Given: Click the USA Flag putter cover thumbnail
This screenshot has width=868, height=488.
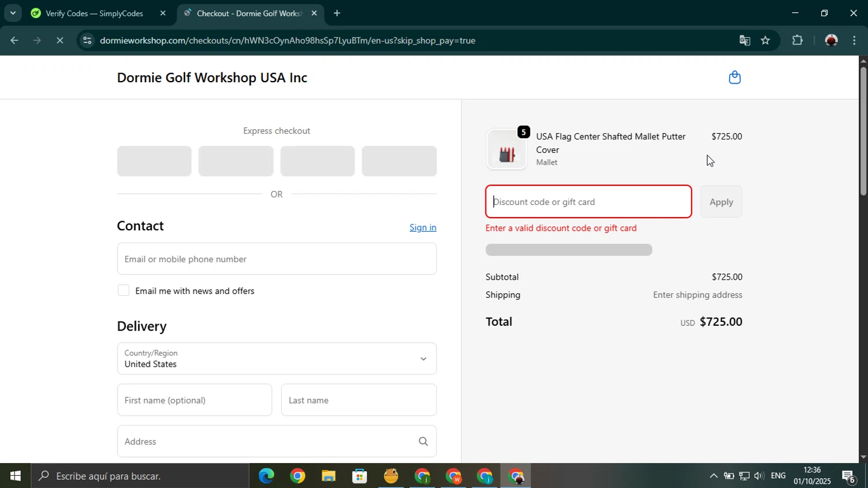Looking at the screenshot, I should pyautogui.click(x=506, y=149).
